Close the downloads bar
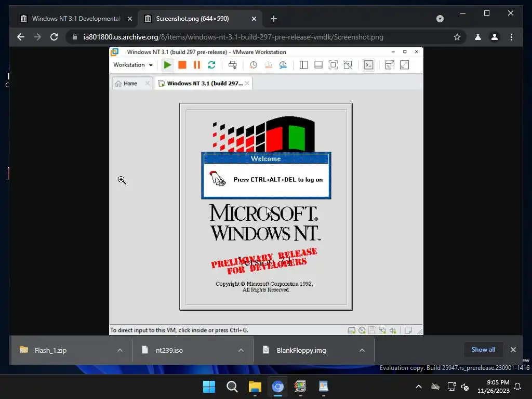 coord(513,350)
